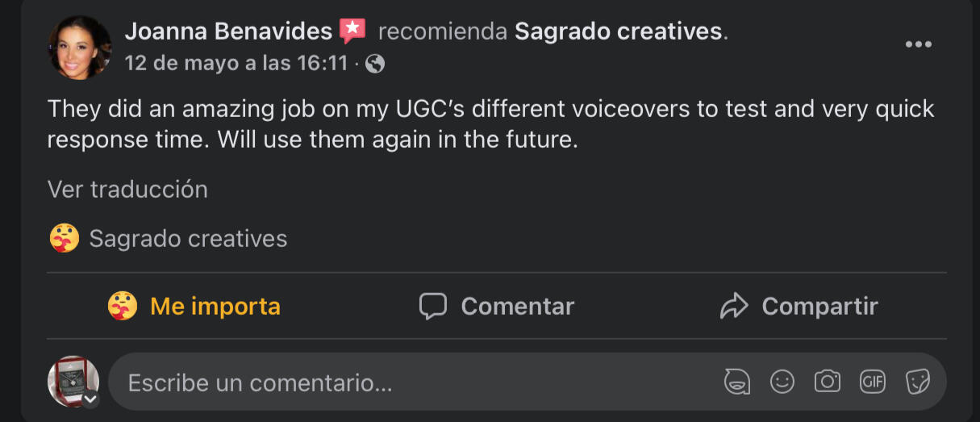Click the red star recommendation badge
This screenshot has width=980, height=422.
click(x=352, y=31)
